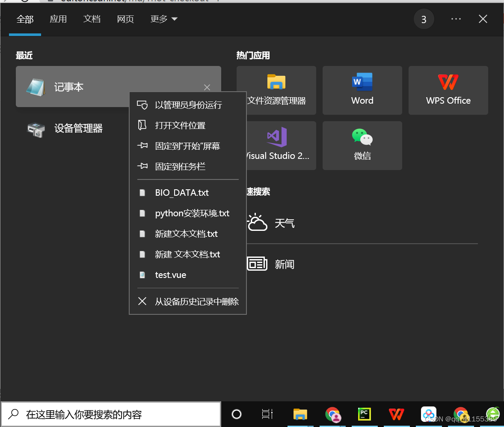Focus the 在这里输入你要搜索的内容 search box

(x=111, y=414)
